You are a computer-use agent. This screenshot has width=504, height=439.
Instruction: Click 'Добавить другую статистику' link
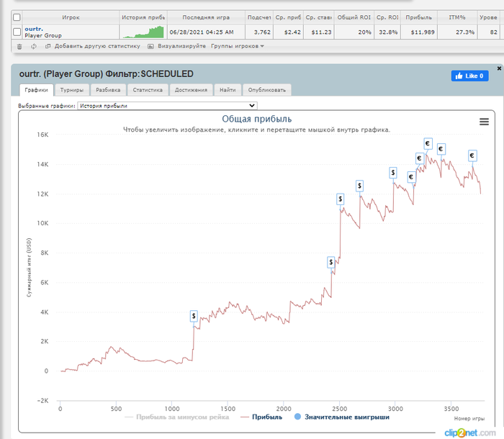pyautogui.click(x=97, y=46)
